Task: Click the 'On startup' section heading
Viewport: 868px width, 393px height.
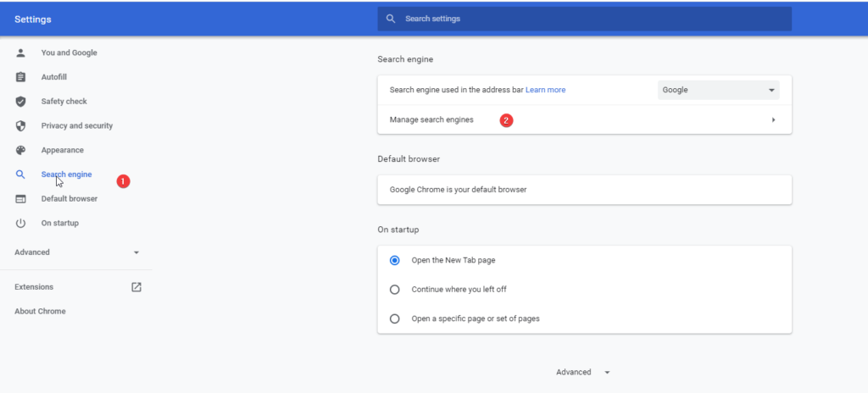Action: click(x=398, y=230)
